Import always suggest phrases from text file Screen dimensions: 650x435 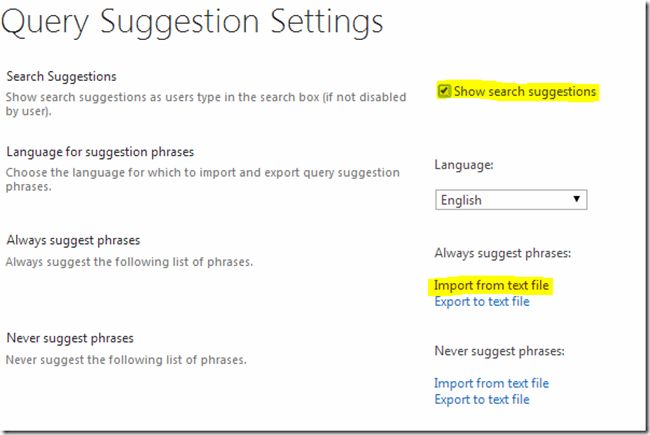(491, 286)
